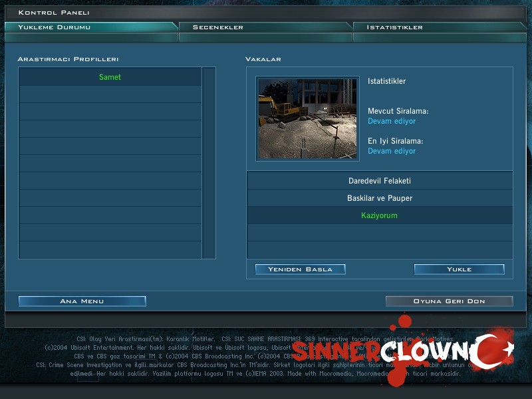Click Oyuna Geri Don button
This screenshot has width=532, height=399.
(450, 301)
